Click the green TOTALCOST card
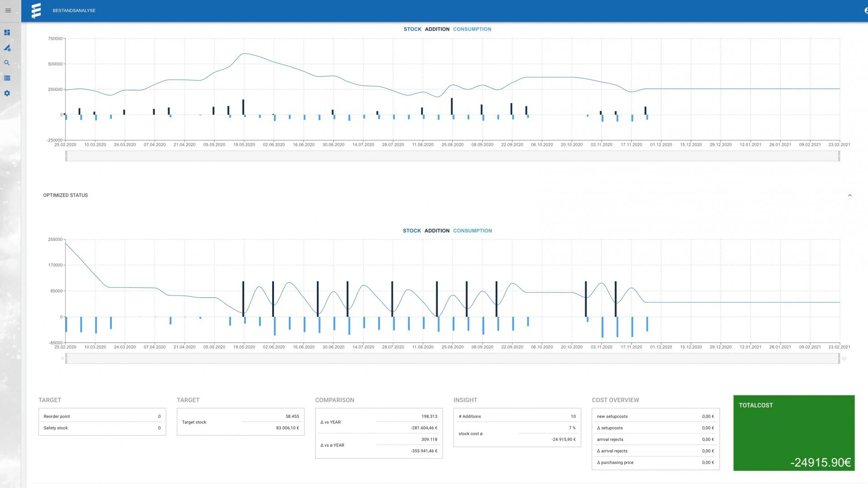This screenshot has height=488, width=868. click(x=793, y=433)
